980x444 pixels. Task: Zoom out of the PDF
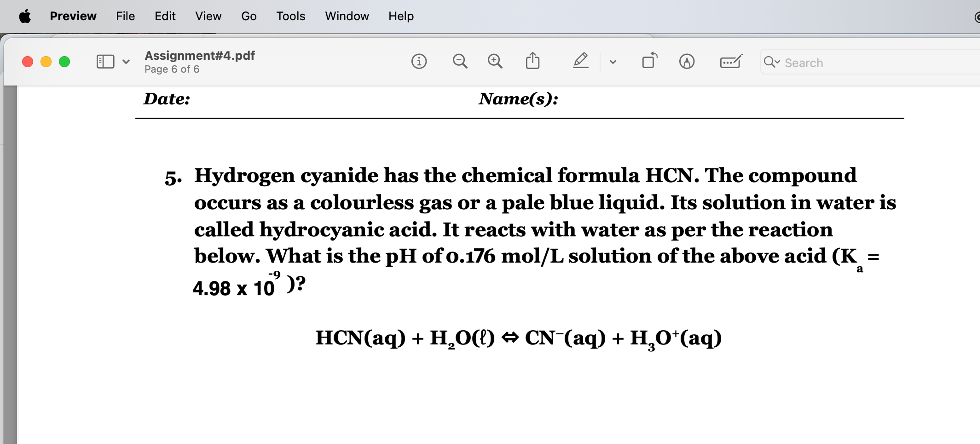[x=460, y=61]
